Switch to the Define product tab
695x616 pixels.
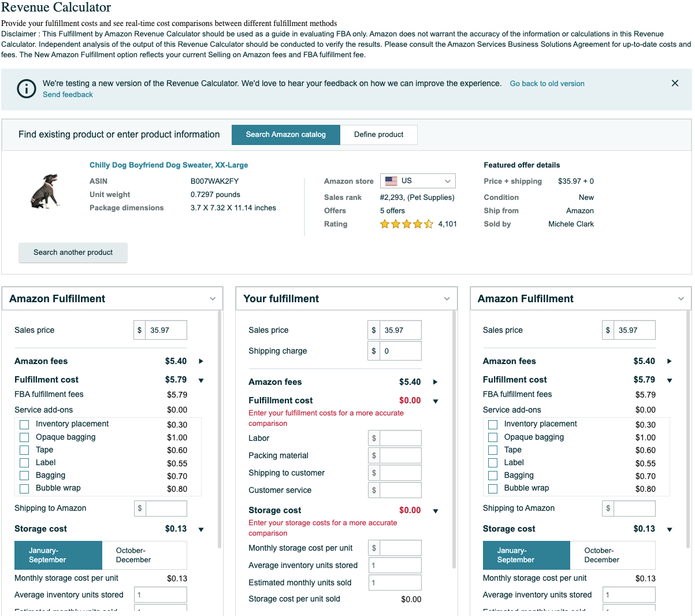pos(378,135)
